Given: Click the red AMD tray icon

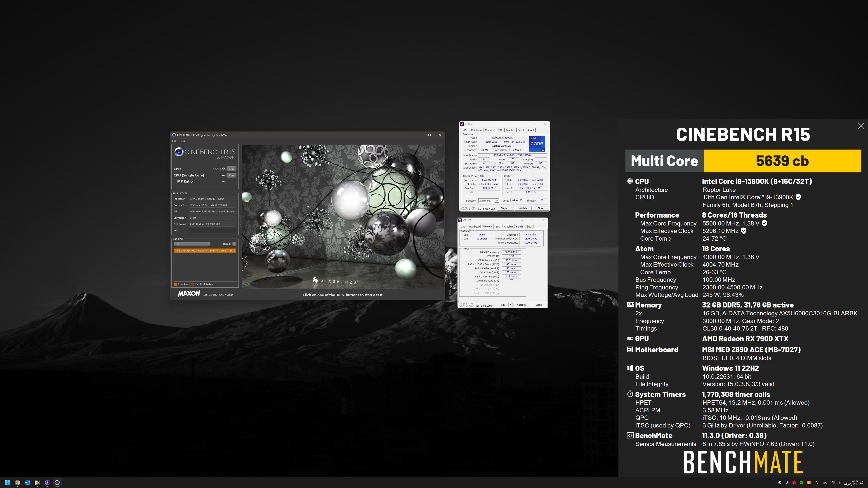Looking at the screenshot, I should click(794, 483).
